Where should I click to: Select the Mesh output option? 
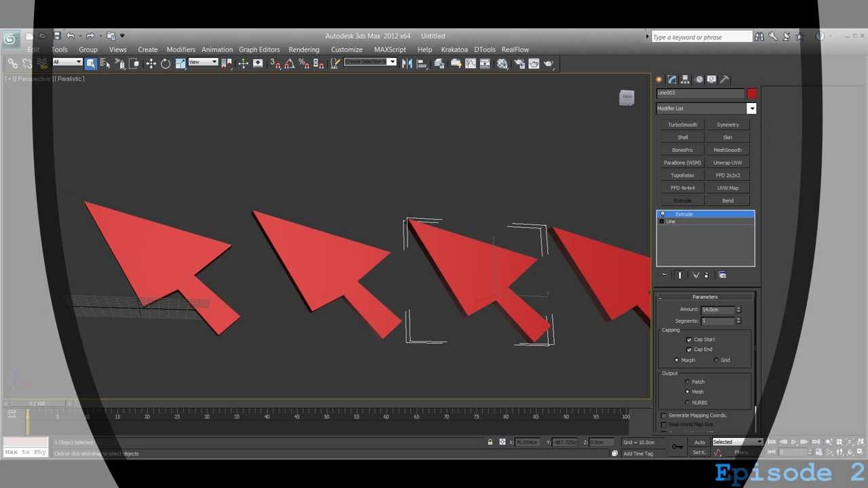point(687,392)
